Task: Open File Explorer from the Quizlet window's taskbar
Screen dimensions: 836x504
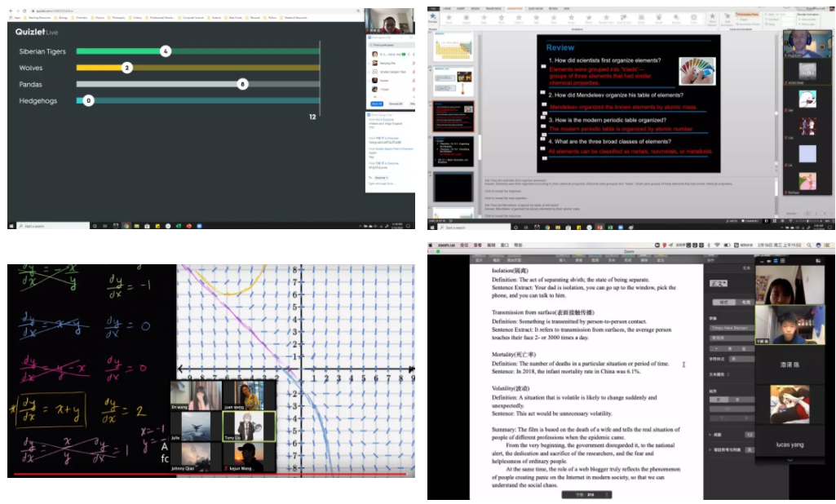Action: coord(136,226)
